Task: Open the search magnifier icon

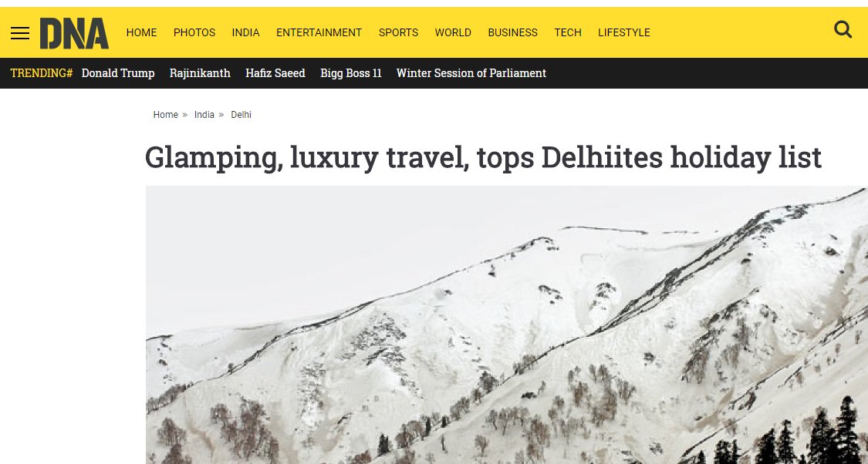Action: pos(843,29)
